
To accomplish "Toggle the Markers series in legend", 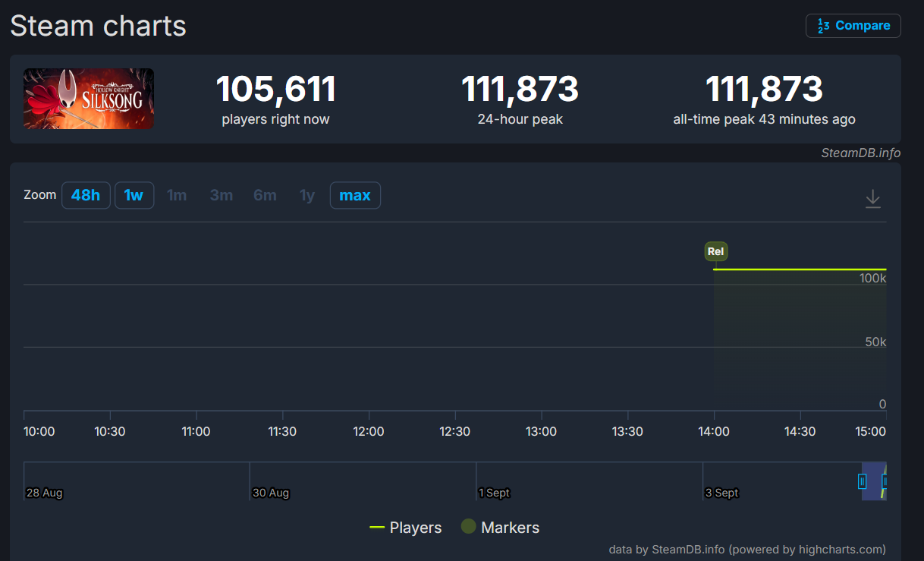I will tap(501, 528).
